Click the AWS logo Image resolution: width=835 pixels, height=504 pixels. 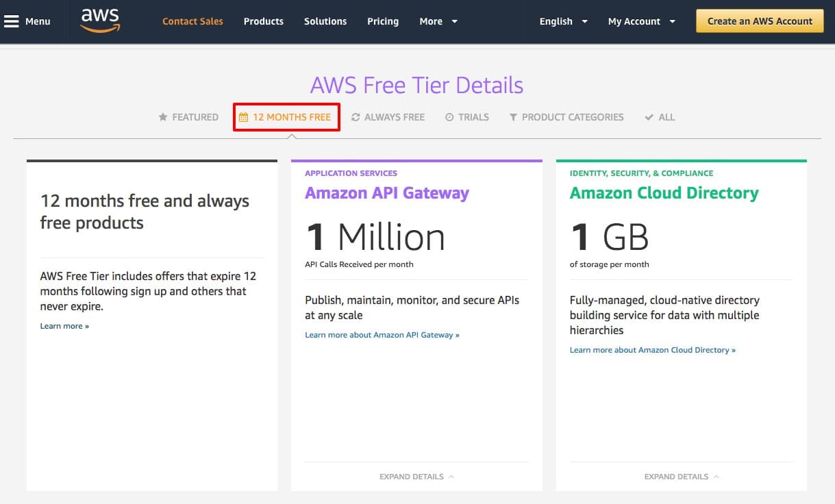tap(100, 21)
